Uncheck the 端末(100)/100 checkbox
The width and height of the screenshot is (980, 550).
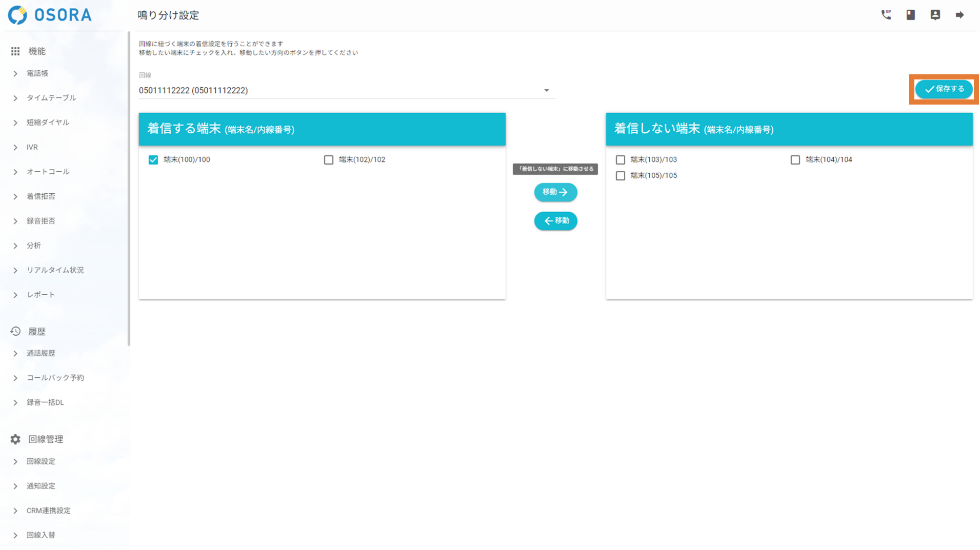coord(153,160)
